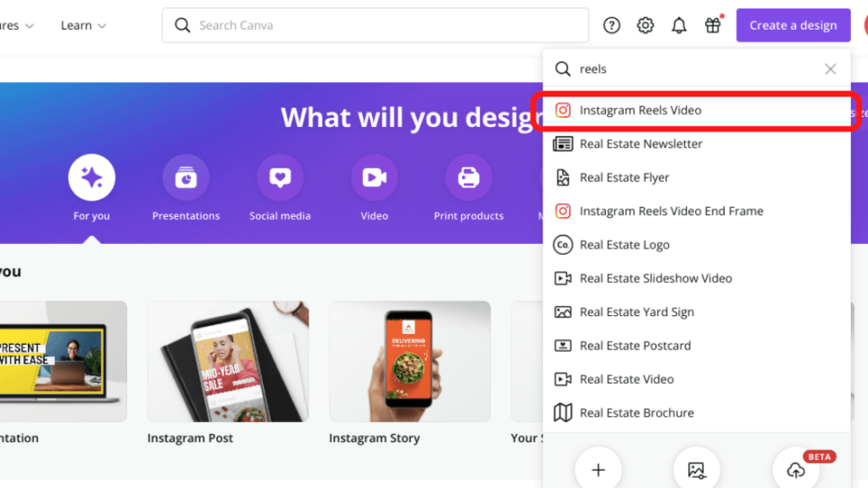The image size is (868, 488).
Task: Click the Co. logo icon beside Real Estate Logo
Action: point(563,245)
